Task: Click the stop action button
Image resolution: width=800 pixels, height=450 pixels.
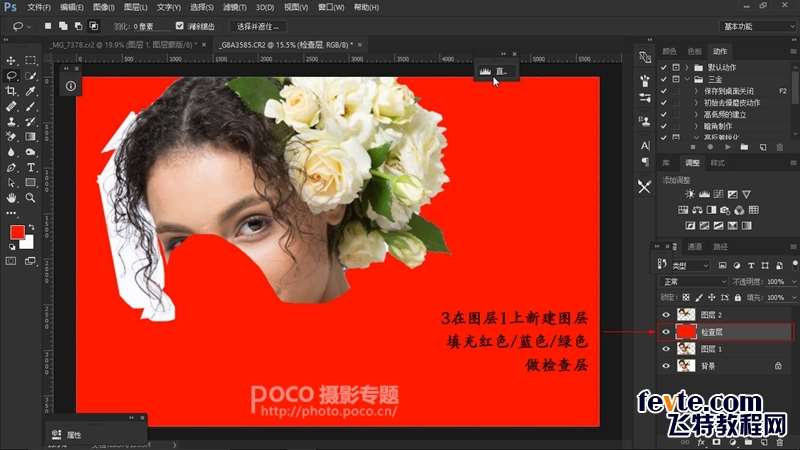Action: point(693,147)
